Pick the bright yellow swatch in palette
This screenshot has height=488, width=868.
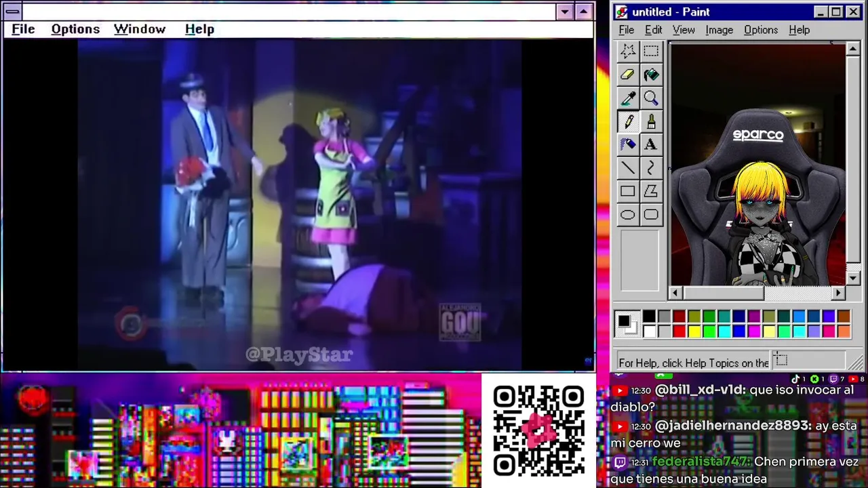694,331
